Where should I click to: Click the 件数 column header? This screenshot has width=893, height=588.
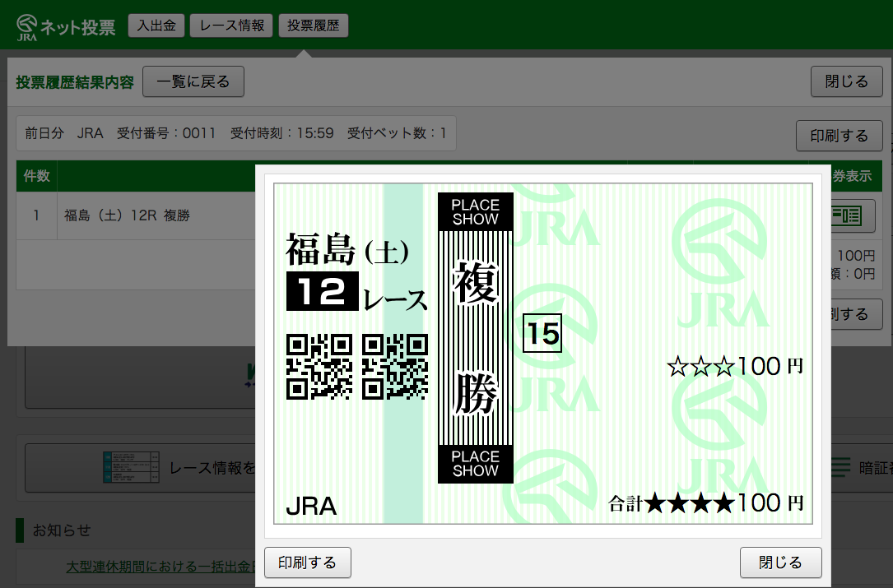coord(36,176)
